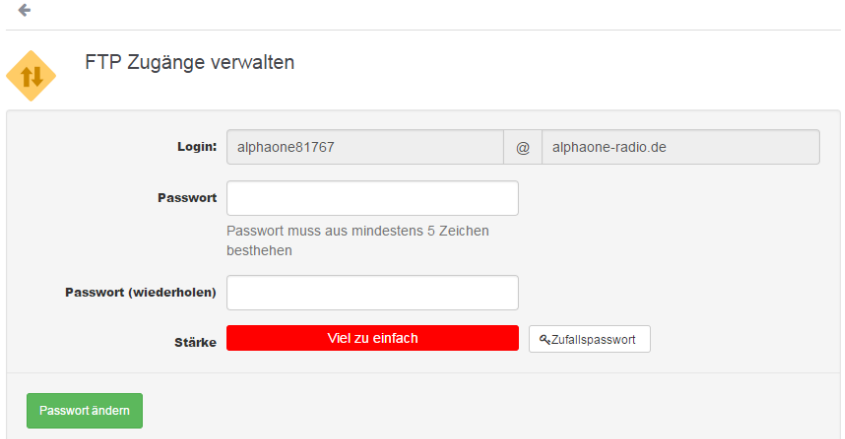Click the red 'Viel zu einfach' strength bar
The width and height of the screenshot is (845, 439).
(372, 338)
